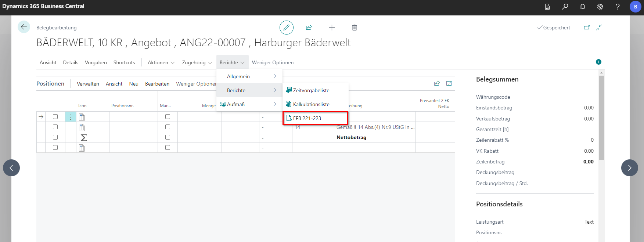Expand the Allgemein submenu
Image resolution: width=644 pixels, height=242 pixels.
click(250, 76)
